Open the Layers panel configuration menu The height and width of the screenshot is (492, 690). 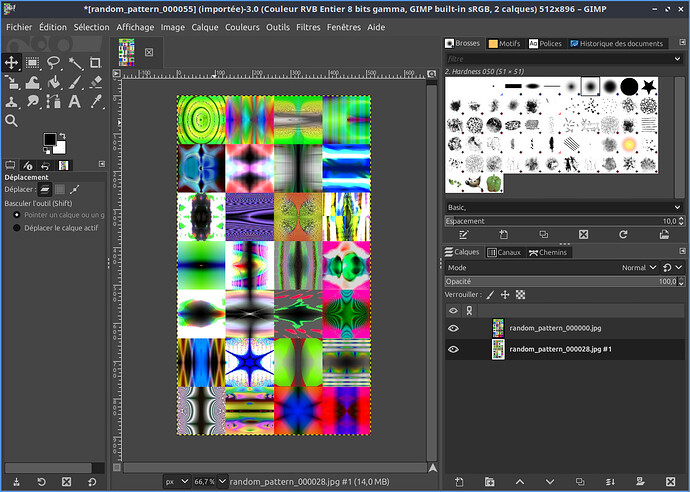pos(682,251)
